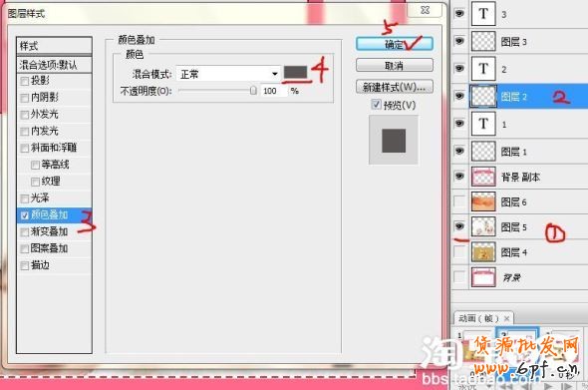Image resolution: width=588 pixels, height=390 pixels.
Task: Toggle the 预览(V) preview checkbox
Action: (x=376, y=105)
